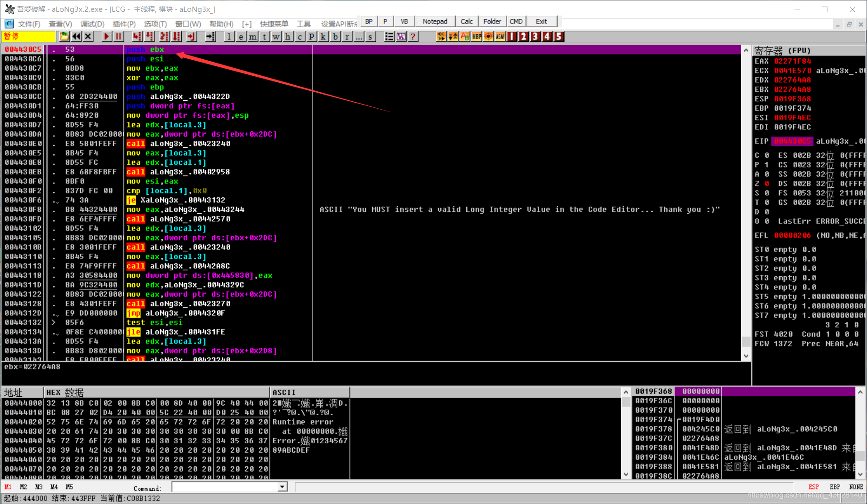Click the Step Over toolbar icon
Image resolution: width=867 pixels, height=504 pixels.
[x=149, y=36]
